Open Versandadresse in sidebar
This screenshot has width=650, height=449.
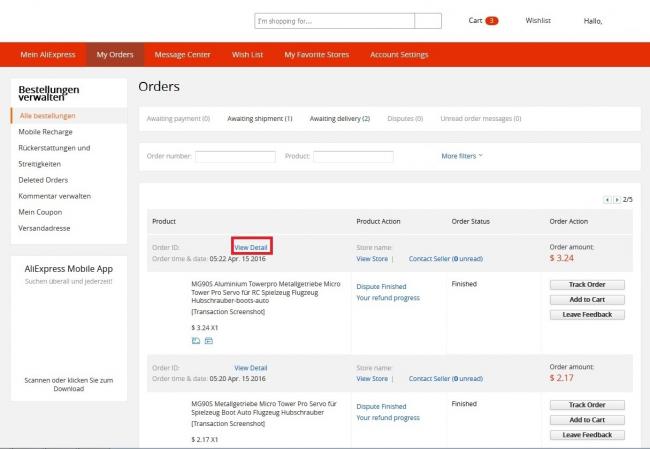click(x=44, y=228)
